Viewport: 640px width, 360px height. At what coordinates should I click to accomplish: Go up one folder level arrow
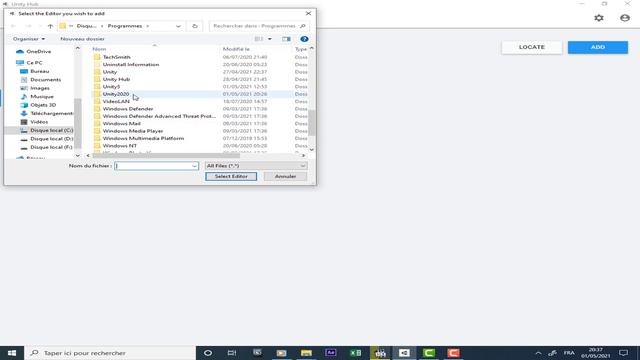pyautogui.click(x=50, y=26)
